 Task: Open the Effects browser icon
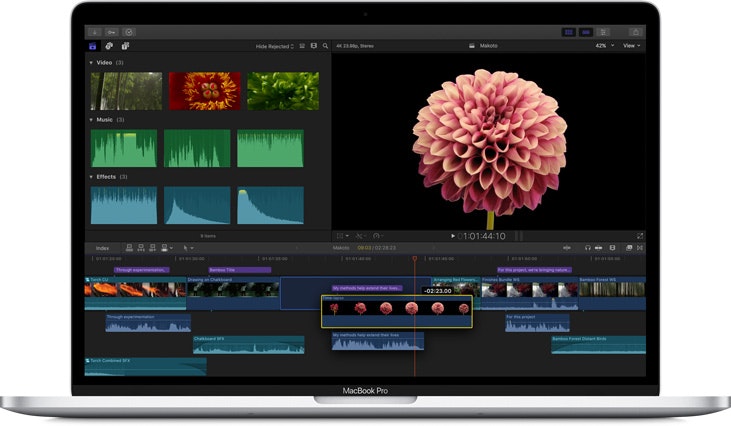click(629, 248)
